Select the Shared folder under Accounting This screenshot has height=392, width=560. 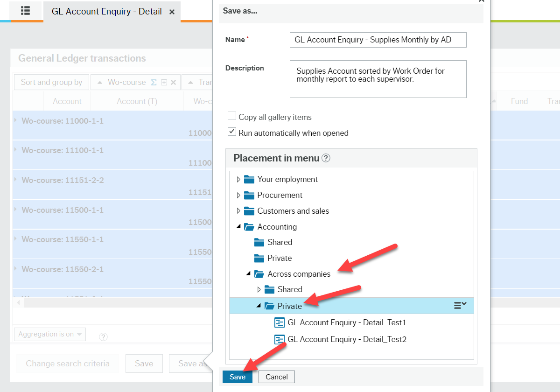(x=279, y=242)
